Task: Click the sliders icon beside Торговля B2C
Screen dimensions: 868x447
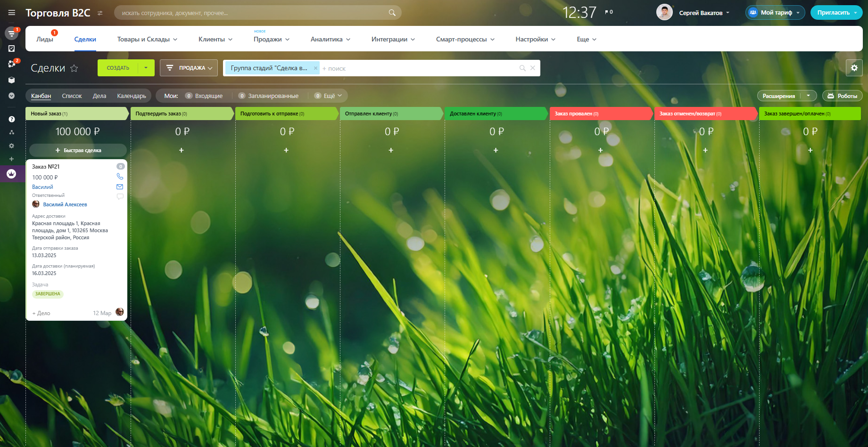Action: pyautogui.click(x=100, y=13)
